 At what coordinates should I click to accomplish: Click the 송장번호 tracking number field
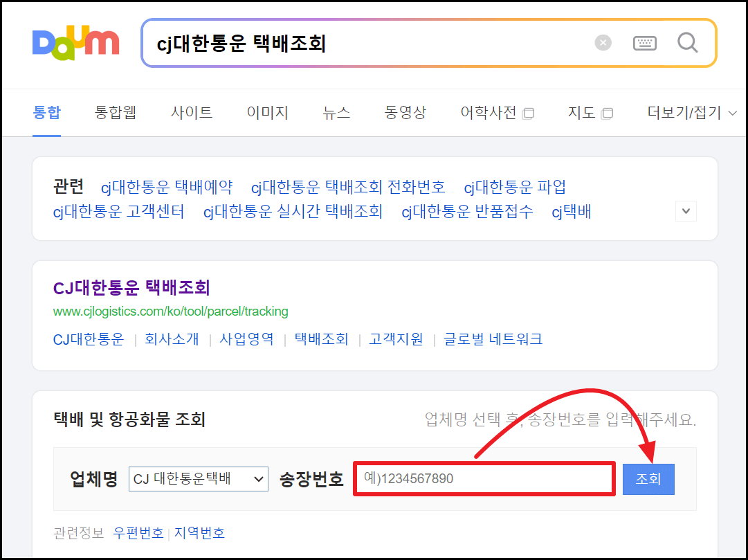point(484,479)
